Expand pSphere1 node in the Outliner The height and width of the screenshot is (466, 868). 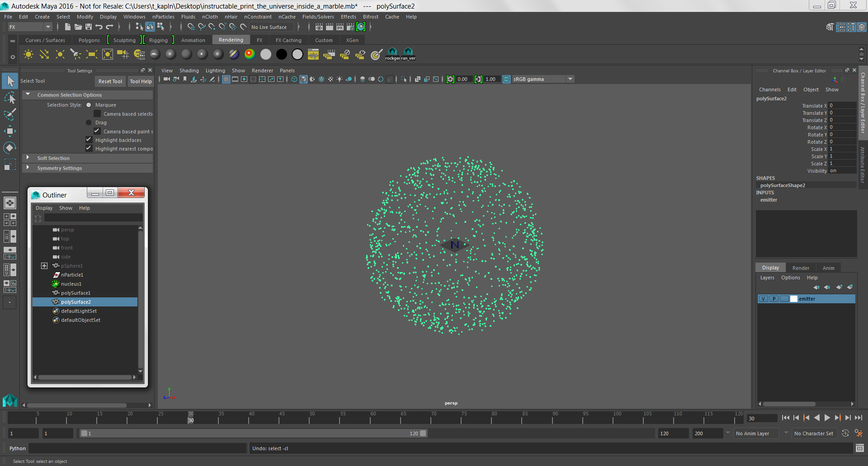tap(44, 266)
